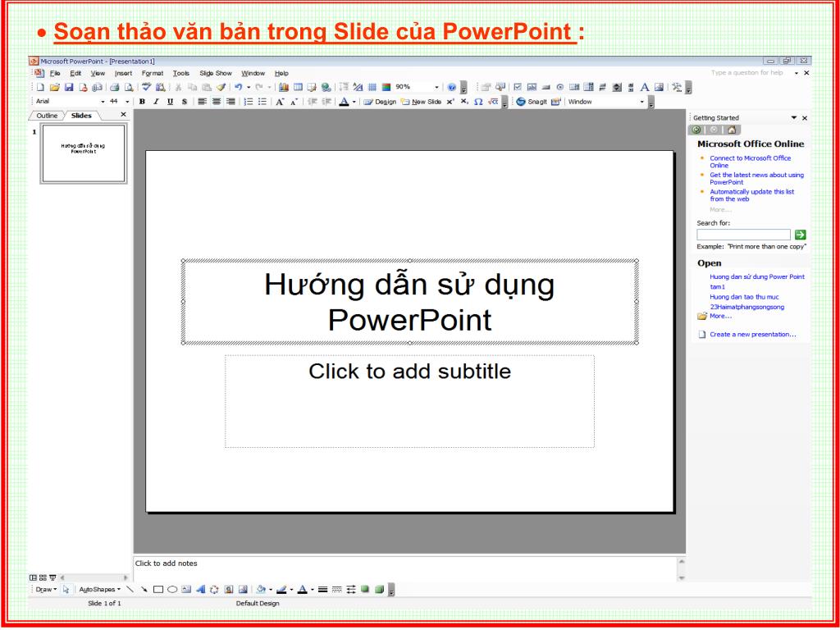Insert a symbol with Omega icon

coord(478,102)
